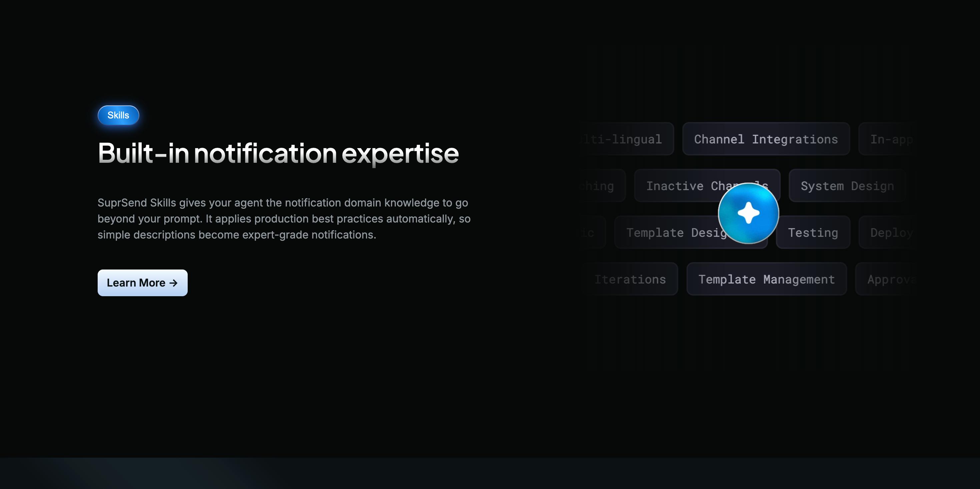980x489 pixels.
Task: Click the blue sparkle orb icon
Action: tap(748, 213)
